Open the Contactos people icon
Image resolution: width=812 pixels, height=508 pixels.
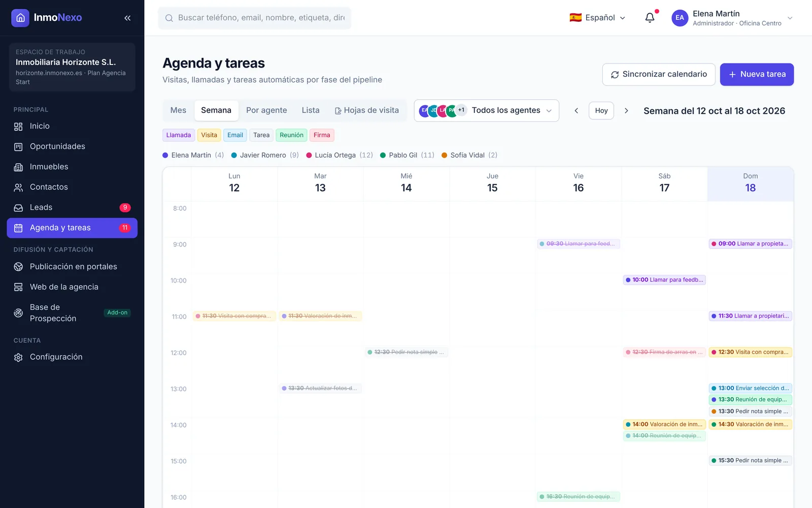tap(18, 187)
